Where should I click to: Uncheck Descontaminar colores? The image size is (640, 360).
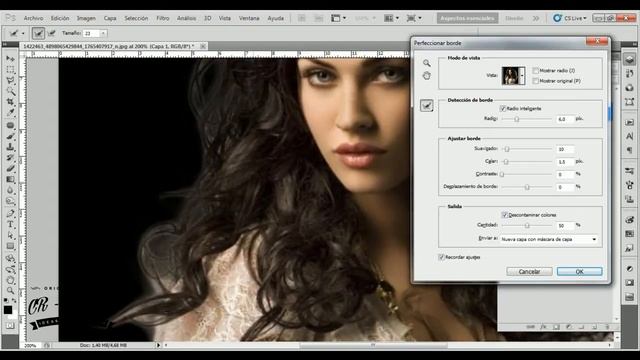504,215
